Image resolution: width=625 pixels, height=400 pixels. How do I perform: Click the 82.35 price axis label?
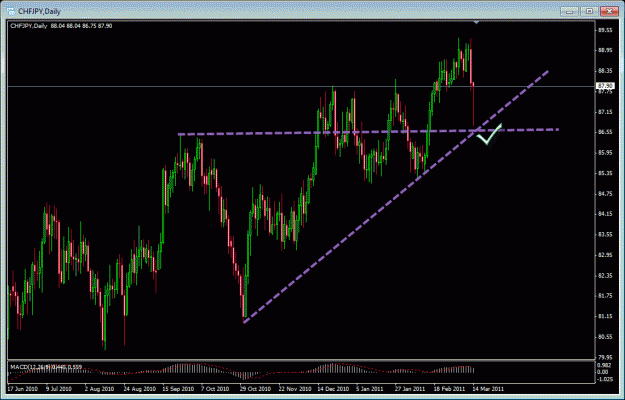605,275
